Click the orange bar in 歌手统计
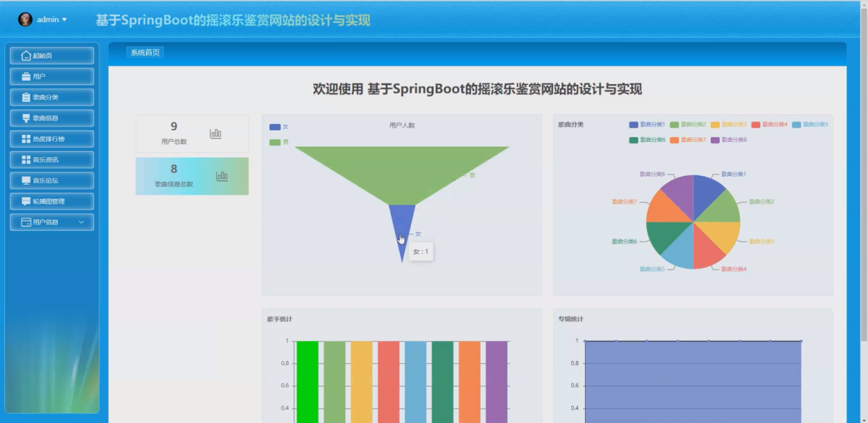Viewport: 868px width, 423px height. pos(469,382)
